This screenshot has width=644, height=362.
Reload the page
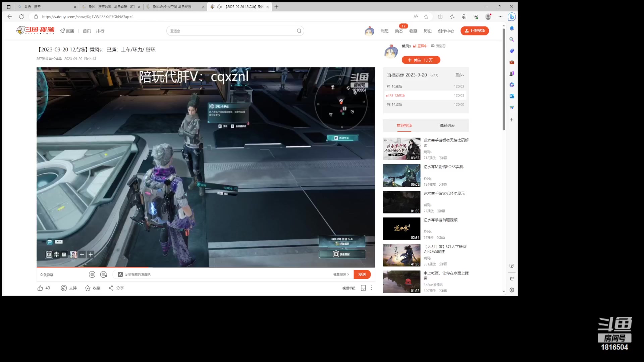21,16
